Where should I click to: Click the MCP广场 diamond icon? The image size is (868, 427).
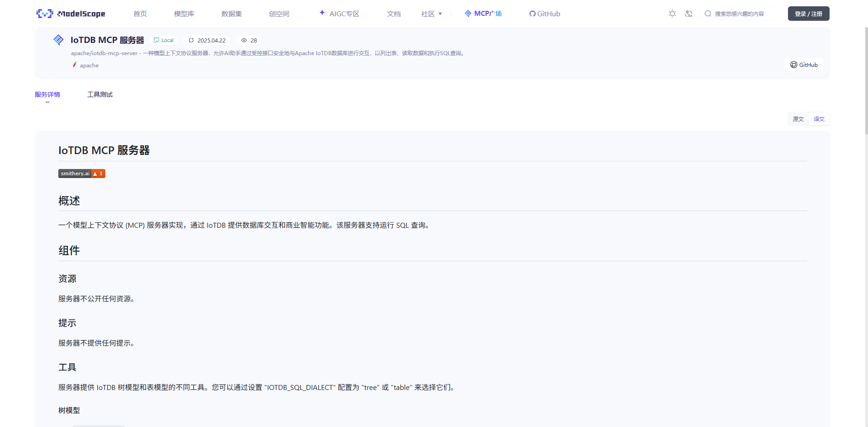point(467,14)
